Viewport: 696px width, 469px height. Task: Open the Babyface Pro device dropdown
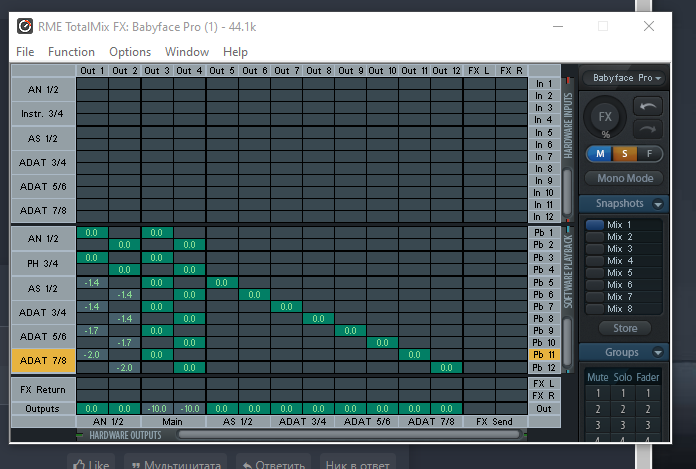click(625, 78)
